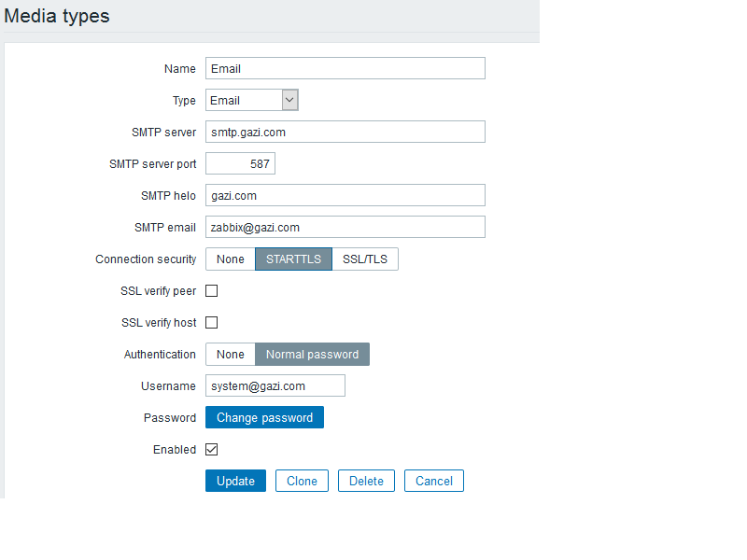This screenshot has height=560, width=747.
Task: Switch connection security to SSL/TLS
Action: click(x=365, y=259)
